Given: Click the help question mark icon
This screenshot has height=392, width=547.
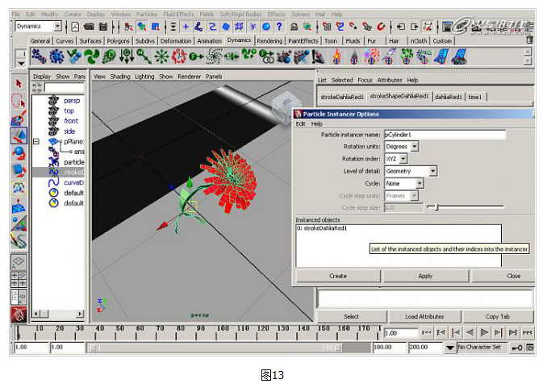Looking at the screenshot, I should [x=278, y=27].
